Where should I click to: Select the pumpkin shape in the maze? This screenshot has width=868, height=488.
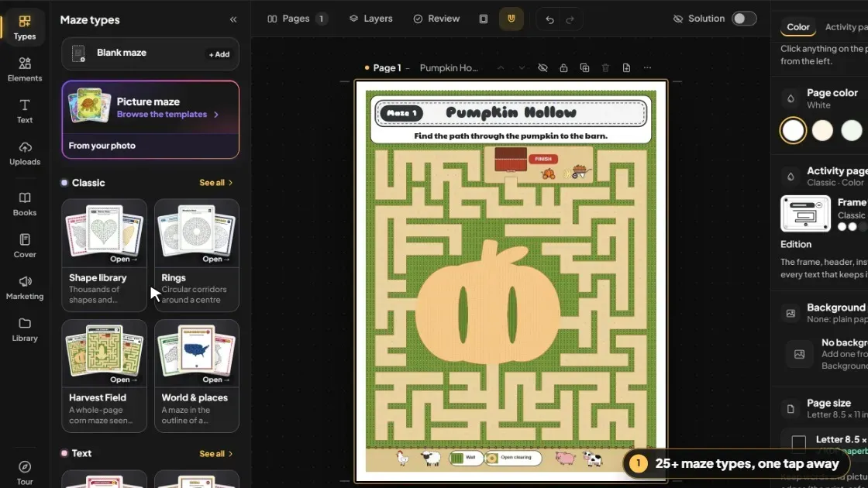[x=487, y=304]
